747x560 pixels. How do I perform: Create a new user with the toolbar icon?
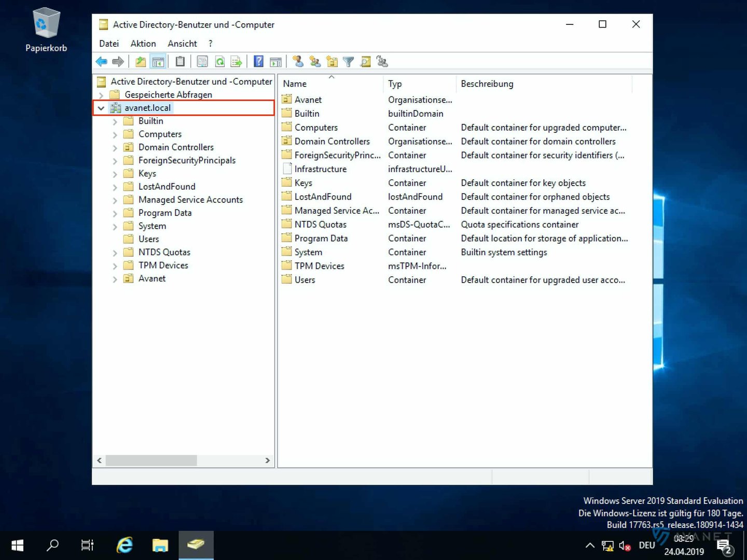click(298, 62)
